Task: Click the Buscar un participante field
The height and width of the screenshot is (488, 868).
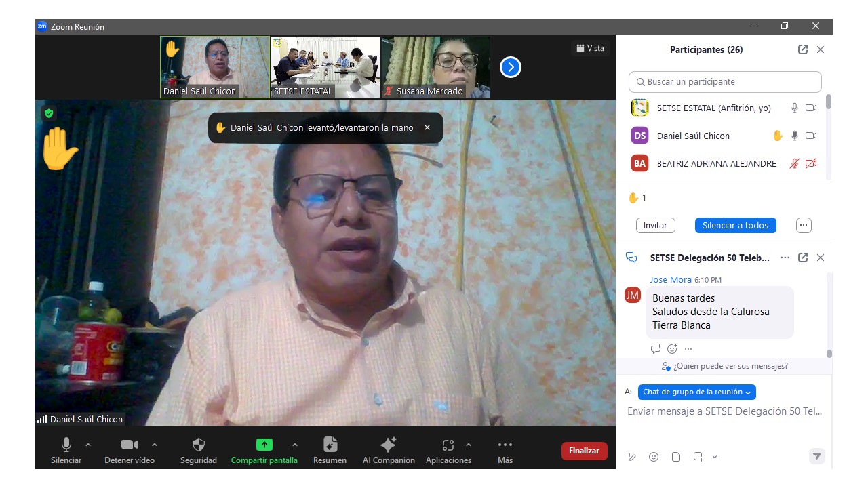Action: (x=725, y=82)
